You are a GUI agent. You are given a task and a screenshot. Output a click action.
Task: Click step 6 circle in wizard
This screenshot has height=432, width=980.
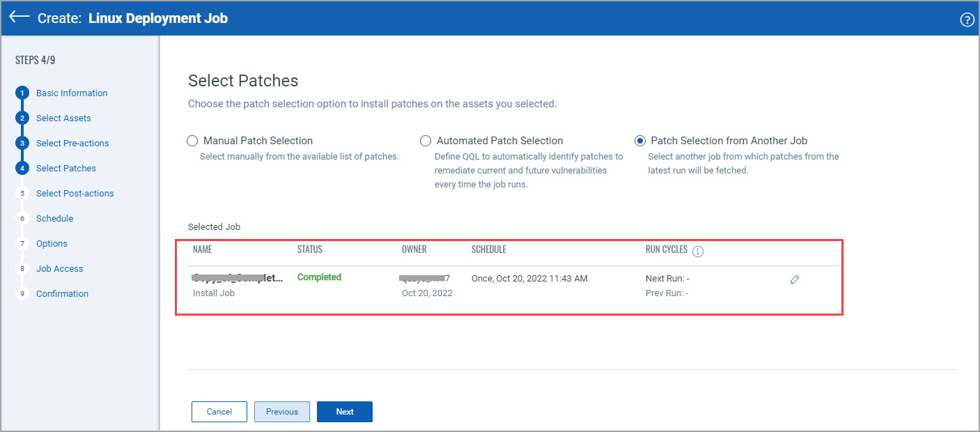[x=22, y=219]
